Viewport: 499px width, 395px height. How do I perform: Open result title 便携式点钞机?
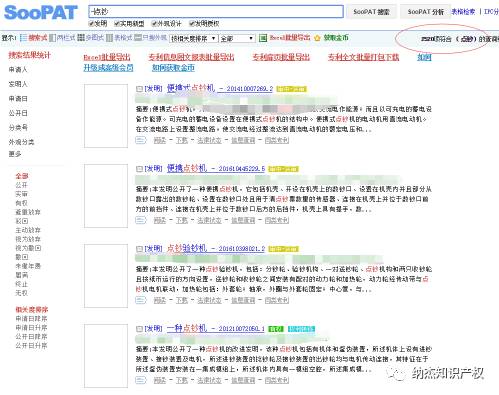pyautogui.click(x=191, y=88)
